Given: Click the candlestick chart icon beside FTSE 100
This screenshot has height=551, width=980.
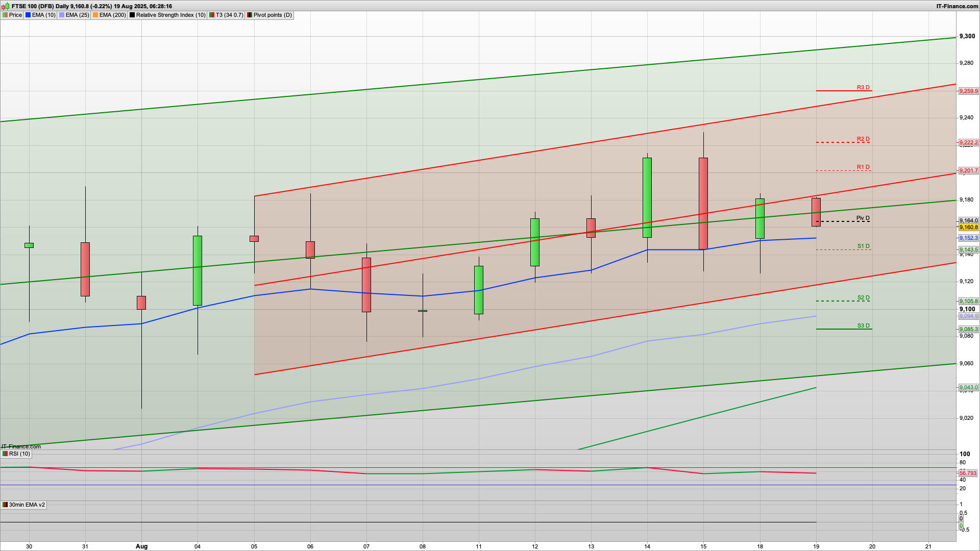Looking at the screenshot, I should click(x=6, y=6).
